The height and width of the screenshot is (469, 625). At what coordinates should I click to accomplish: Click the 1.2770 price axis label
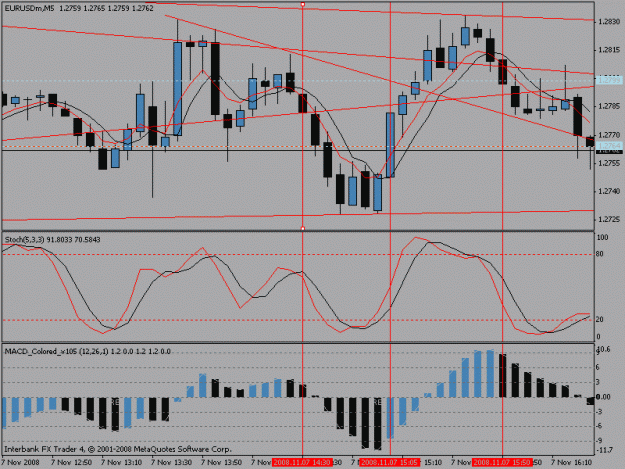pos(609,135)
